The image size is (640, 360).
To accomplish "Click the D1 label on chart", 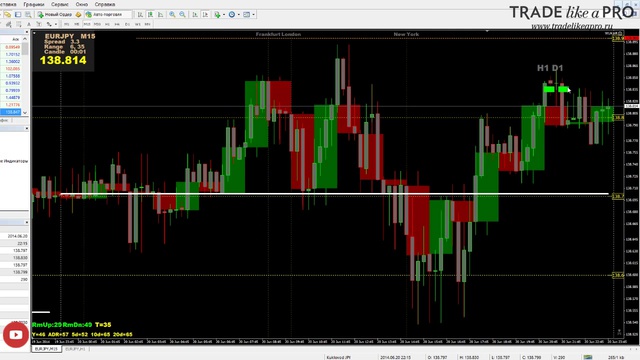I will [558, 68].
